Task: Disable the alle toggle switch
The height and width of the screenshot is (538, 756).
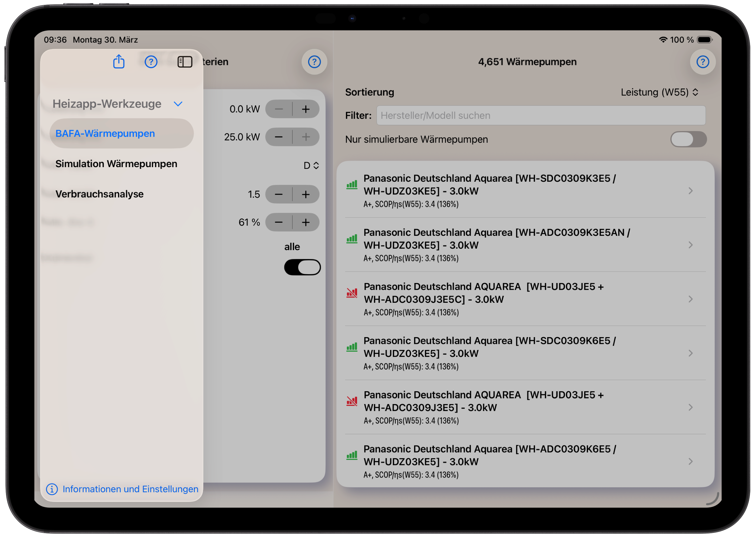Action: [302, 267]
